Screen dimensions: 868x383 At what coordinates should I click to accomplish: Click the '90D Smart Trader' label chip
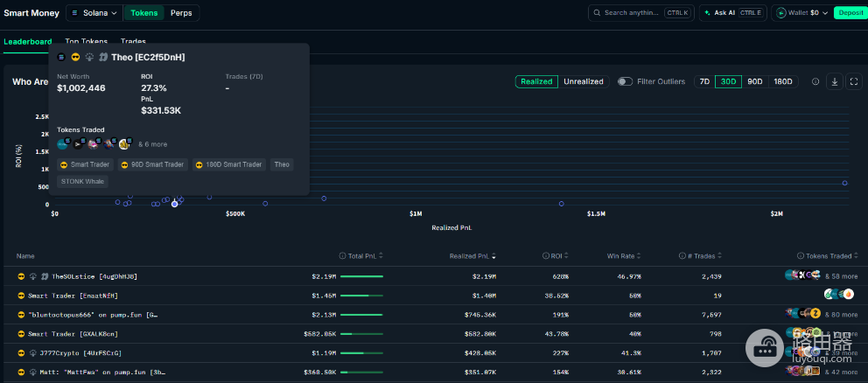153,165
